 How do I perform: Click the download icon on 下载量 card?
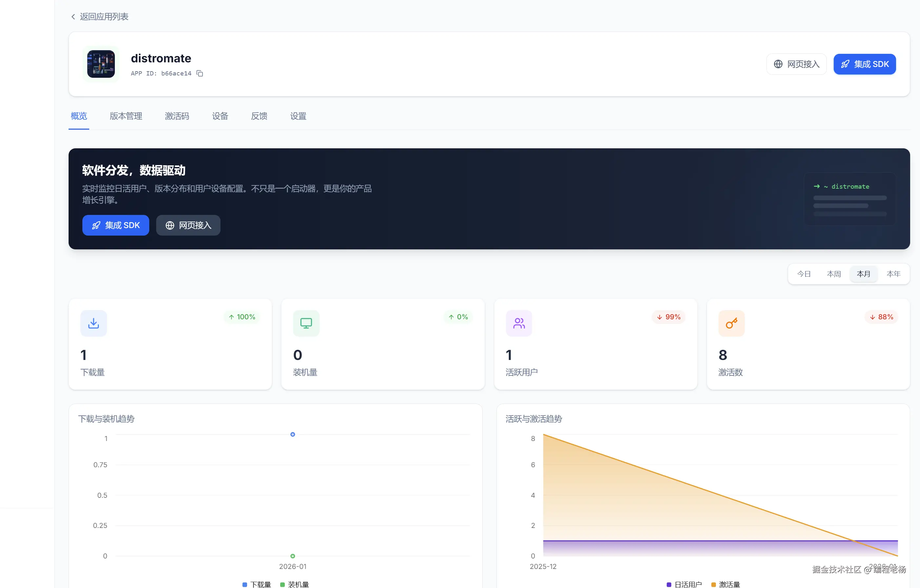(x=94, y=323)
